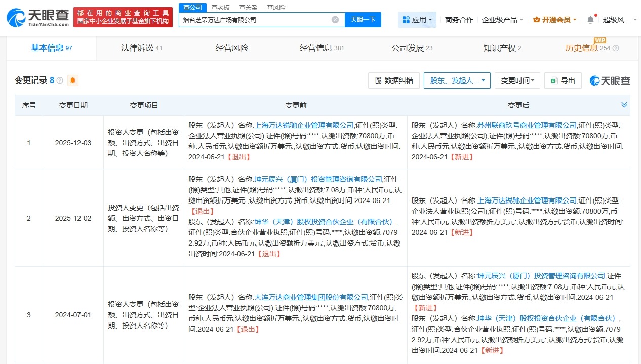Open the 应用 apps grid icon
Viewport: 641px width, 364px height.
(x=405, y=19)
